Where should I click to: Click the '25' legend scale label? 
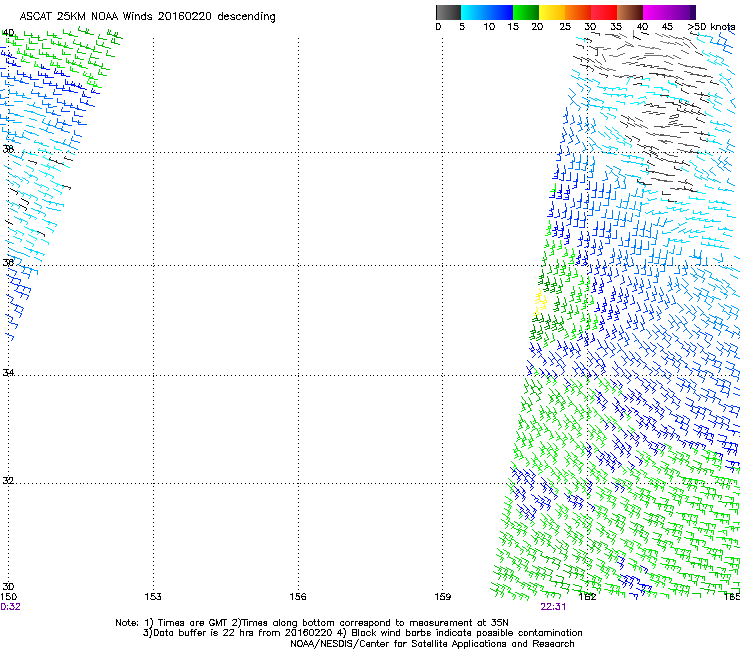pos(565,26)
